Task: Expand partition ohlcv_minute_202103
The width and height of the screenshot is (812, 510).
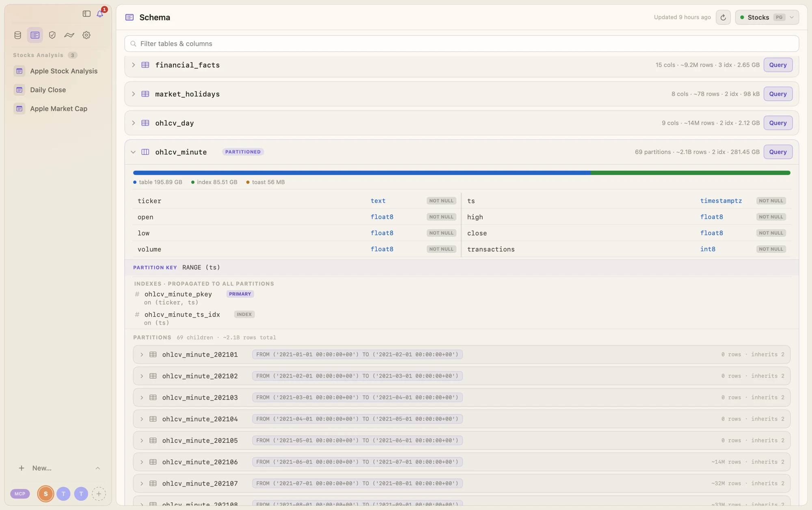Action: click(142, 397)
